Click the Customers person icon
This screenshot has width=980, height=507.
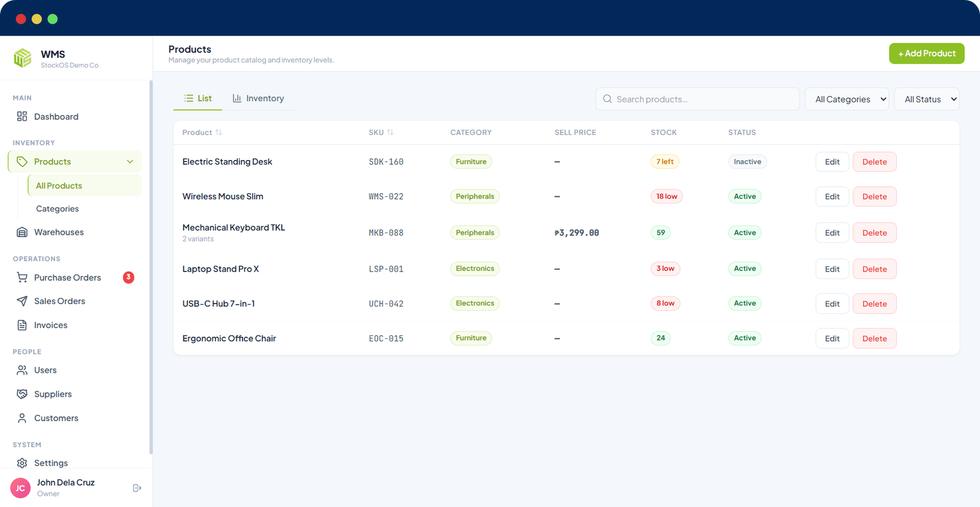click(x=22, y=418)
